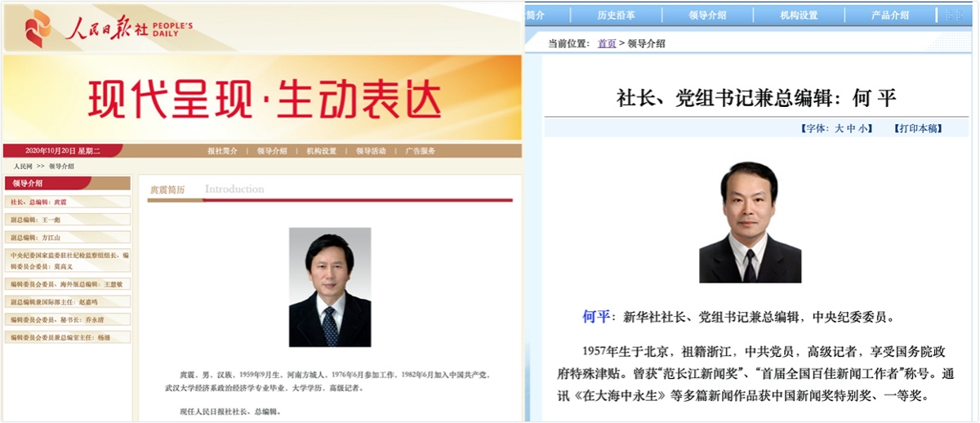The height and width of the screenshot is (423, 980).
Task: Open 历史沿革 tab in blue navigation
Action: click(x=617, y=16)
